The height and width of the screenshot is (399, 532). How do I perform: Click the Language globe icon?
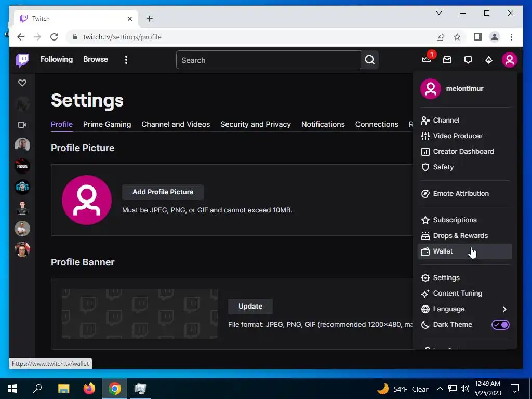[x=425, y=309]
